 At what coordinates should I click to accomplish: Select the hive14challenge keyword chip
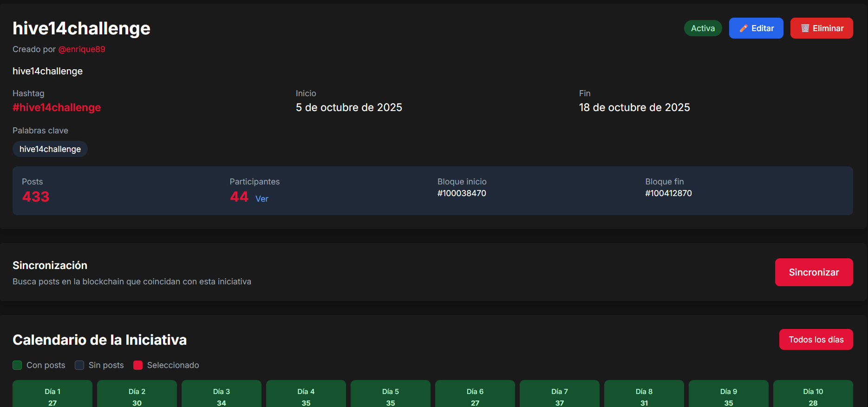[x=50, y=149]
